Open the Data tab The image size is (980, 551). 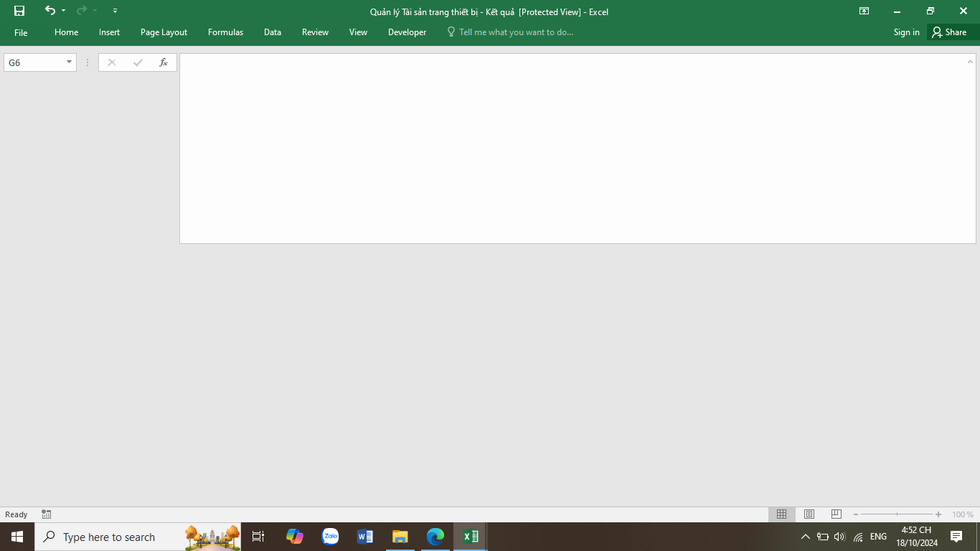(x=272, y=32)
